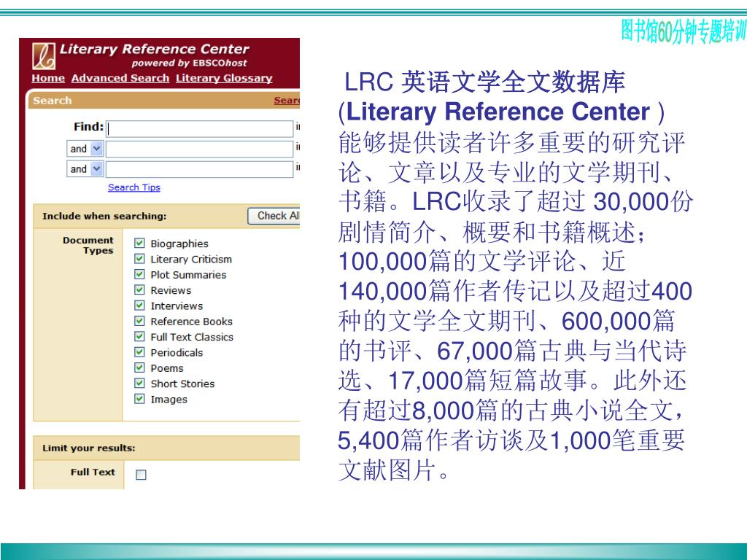Open the Search Tips link
This screenshot has height=560, width=747.
134,187
